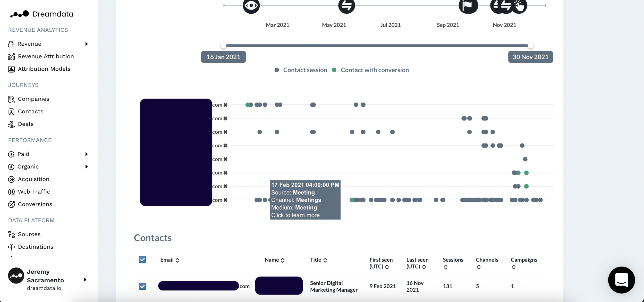
Task: Click the flag milestone icon on timeline
Action: coord(468,5)
